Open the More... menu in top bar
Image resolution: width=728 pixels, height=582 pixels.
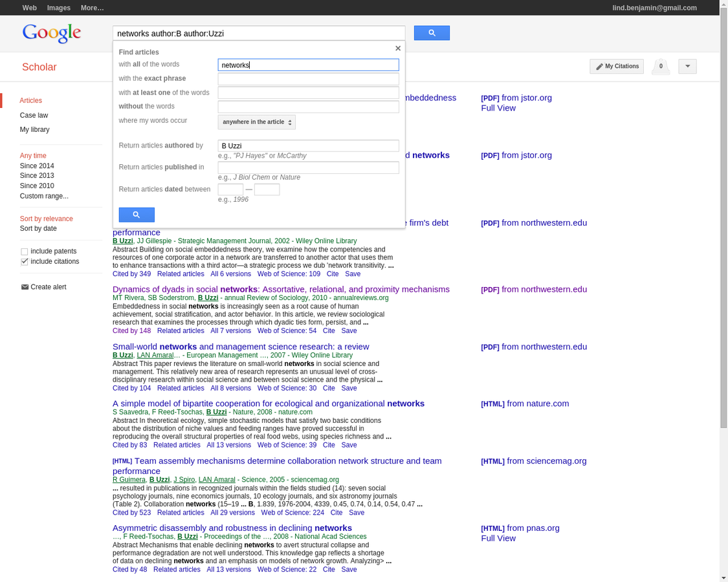pos(92,8)
